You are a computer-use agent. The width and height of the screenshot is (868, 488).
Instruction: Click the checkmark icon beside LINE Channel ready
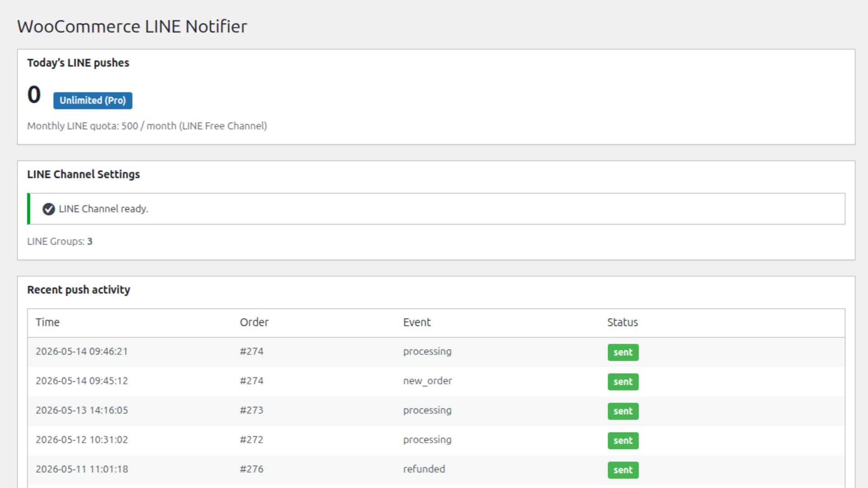(x=48, y=209)
